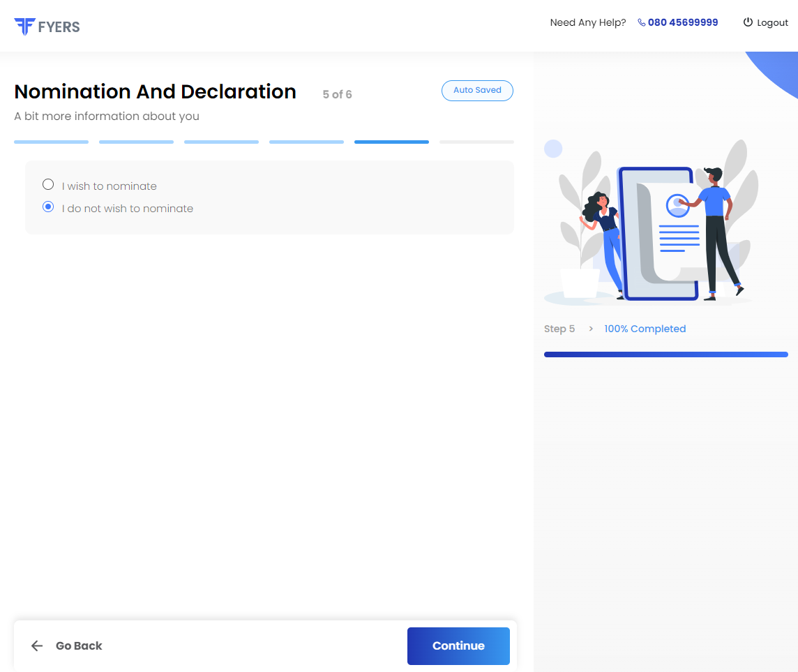Image resolution: width=798 pixels, height=672 pixels.
Task: Click the Continue button
Action: click(x=458, y=645)
